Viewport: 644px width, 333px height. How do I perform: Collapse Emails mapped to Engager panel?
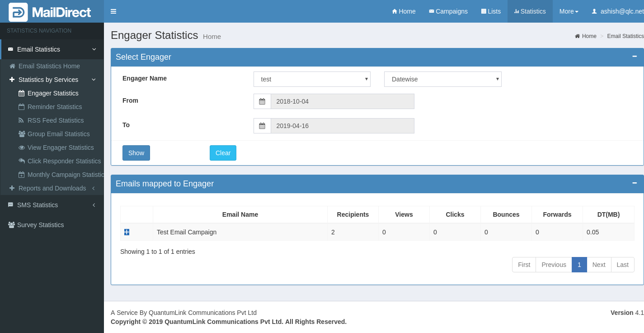635,183
